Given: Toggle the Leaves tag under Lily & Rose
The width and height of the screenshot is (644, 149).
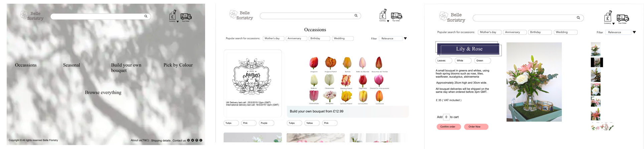Looking at the screenshot, I should [444, 61].
